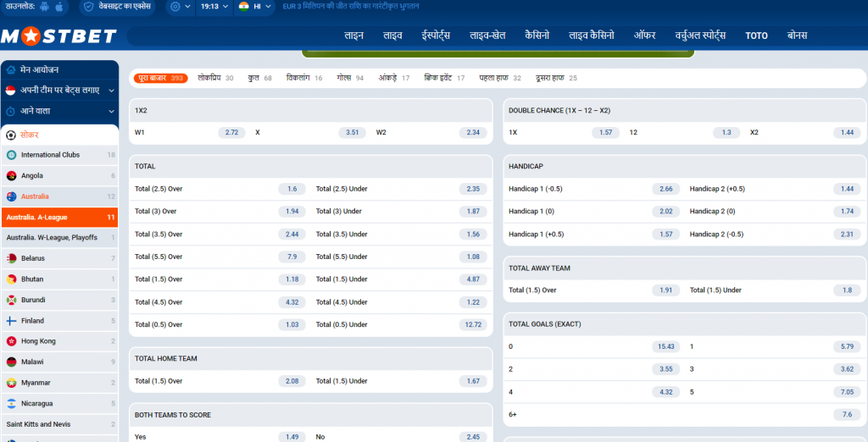Select the पहला हाफ 32 tab
This screenshot has height=442, width=868.
[x=500, y=78]
